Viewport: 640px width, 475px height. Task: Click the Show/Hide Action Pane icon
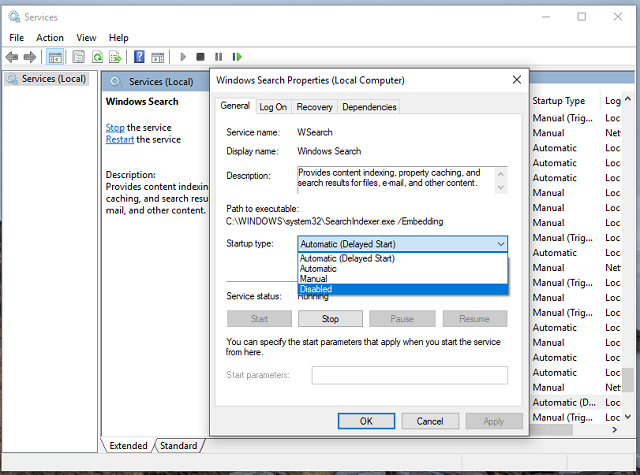tap(158, 57)
